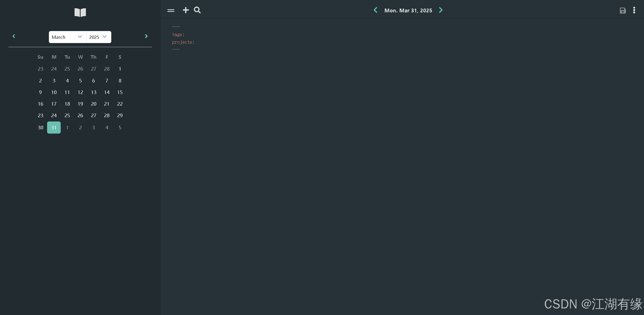Viewport: 644px width, 315px height.
Task: Go to previous day using header arrow
Action: pos(375,10)
